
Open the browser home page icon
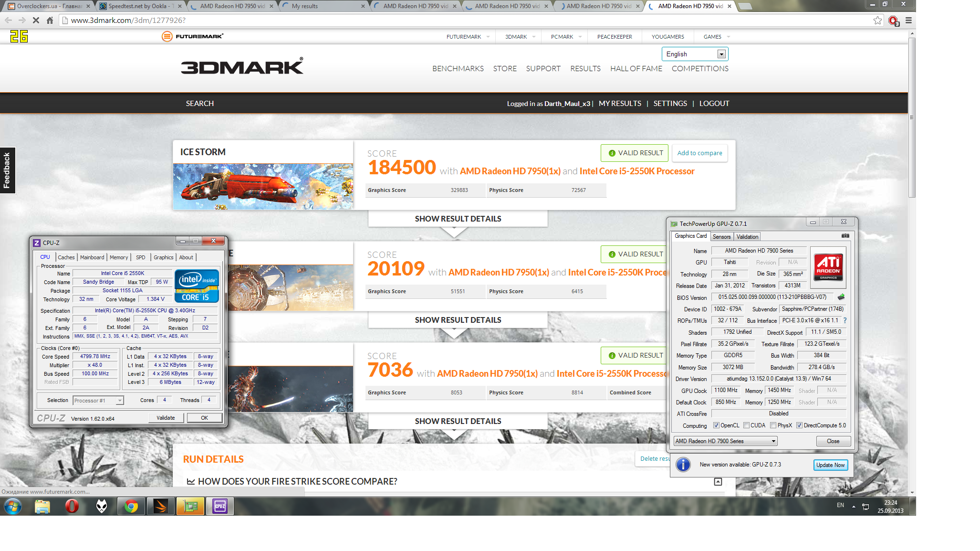tap(50, 20)
